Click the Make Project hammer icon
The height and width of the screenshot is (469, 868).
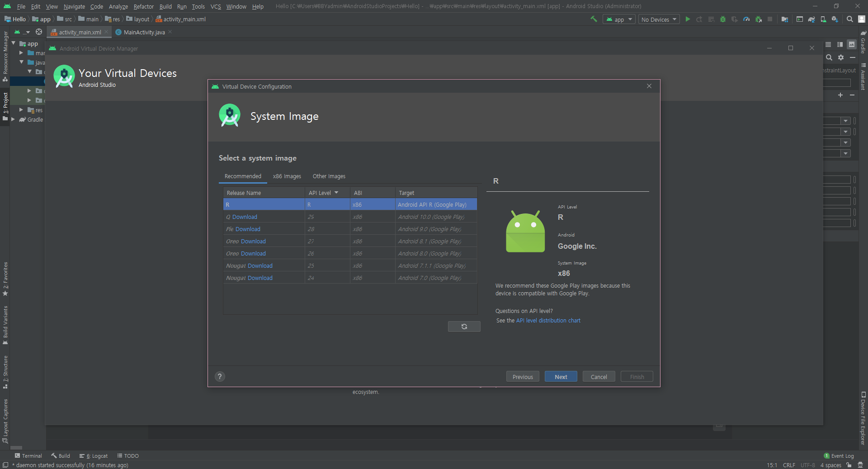click(x=594, y=19)
